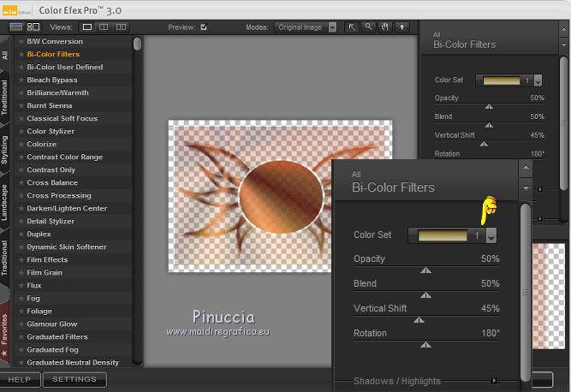The height and width of the screenshot is (392, 571).
Task: Click the HELP button
Action: click(20, 379)
